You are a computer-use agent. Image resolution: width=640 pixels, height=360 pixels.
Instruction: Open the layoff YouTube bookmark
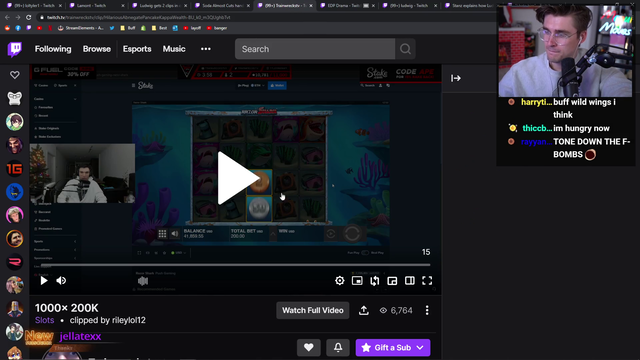point(192,28)
